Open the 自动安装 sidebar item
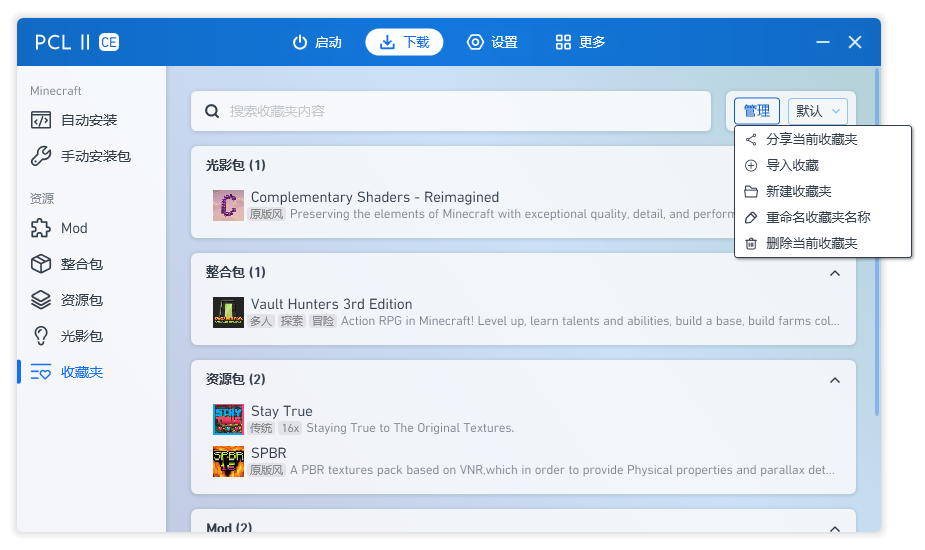 [x=89, y=120]
